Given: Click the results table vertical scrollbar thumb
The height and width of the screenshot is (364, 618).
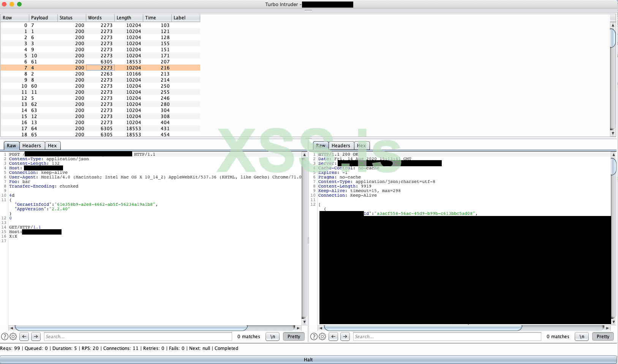Looking at the screenshot, I should tap(613, 38).
